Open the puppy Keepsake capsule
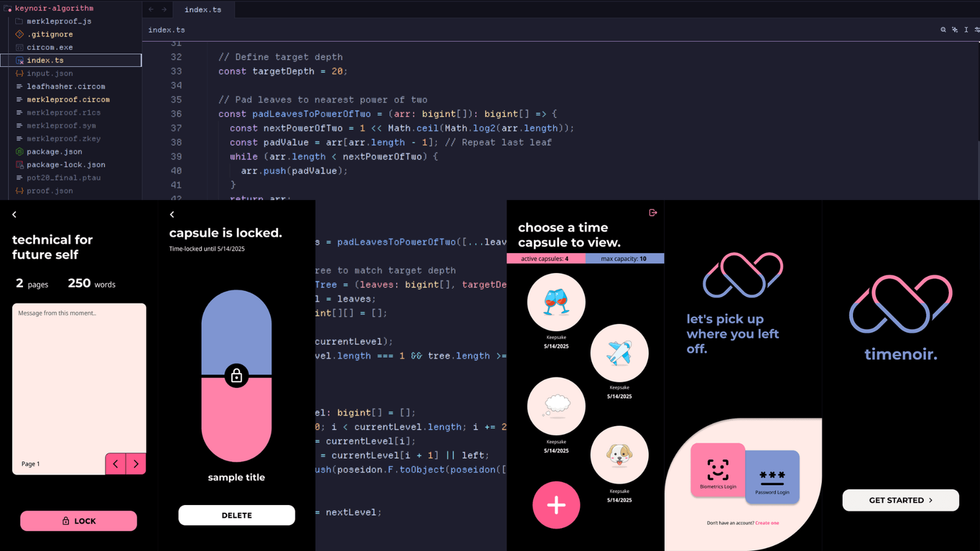 619,455
